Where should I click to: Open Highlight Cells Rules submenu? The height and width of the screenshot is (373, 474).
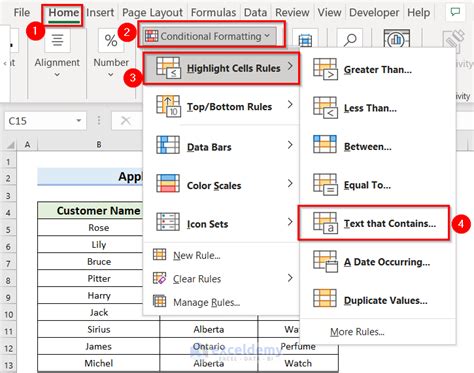[x=221, y=68]
